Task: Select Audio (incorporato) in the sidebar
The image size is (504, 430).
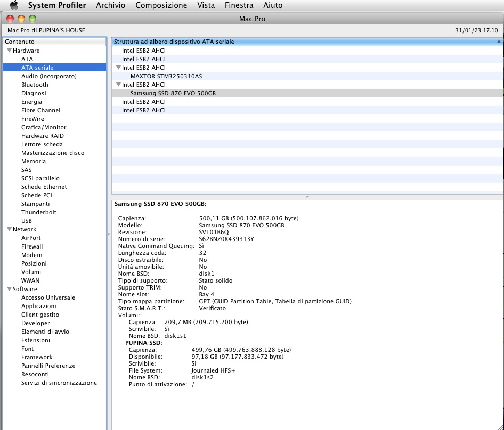Action: (49, 76)
